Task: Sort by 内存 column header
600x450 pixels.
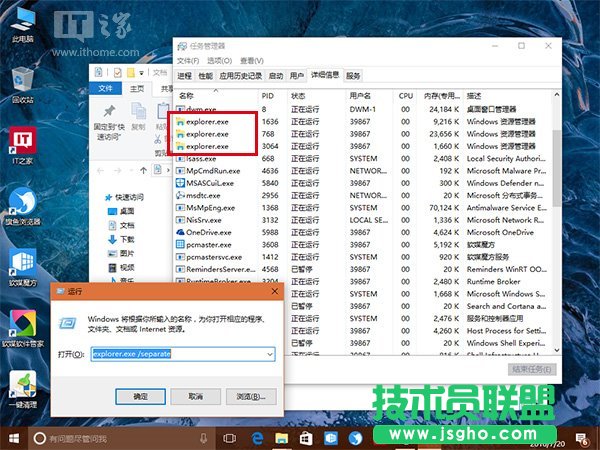Action: (x=441, y=96)
